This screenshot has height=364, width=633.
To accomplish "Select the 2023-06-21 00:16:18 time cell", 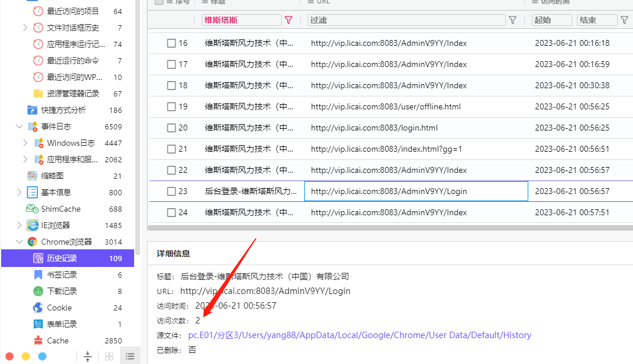I will point(572,43).
